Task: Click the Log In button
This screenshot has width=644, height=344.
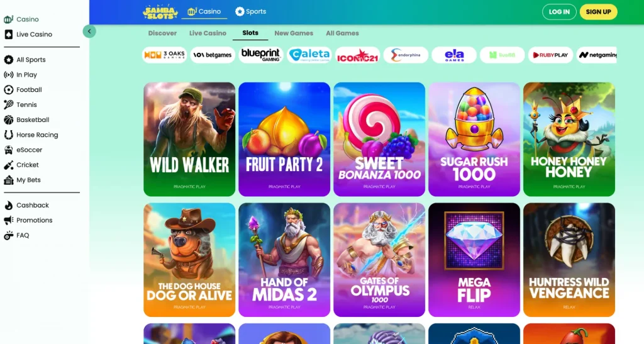Action: coord(559,12)
